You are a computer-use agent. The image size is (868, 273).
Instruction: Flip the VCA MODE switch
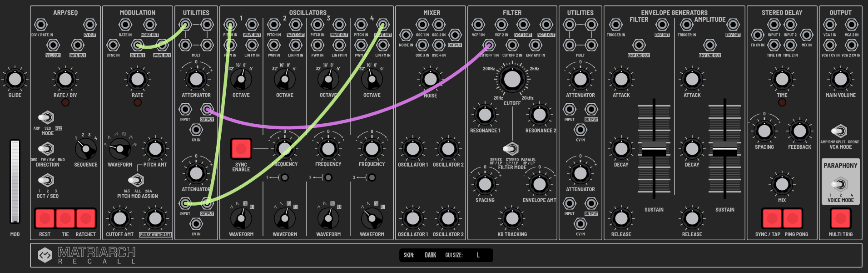(x=839, y=131)
